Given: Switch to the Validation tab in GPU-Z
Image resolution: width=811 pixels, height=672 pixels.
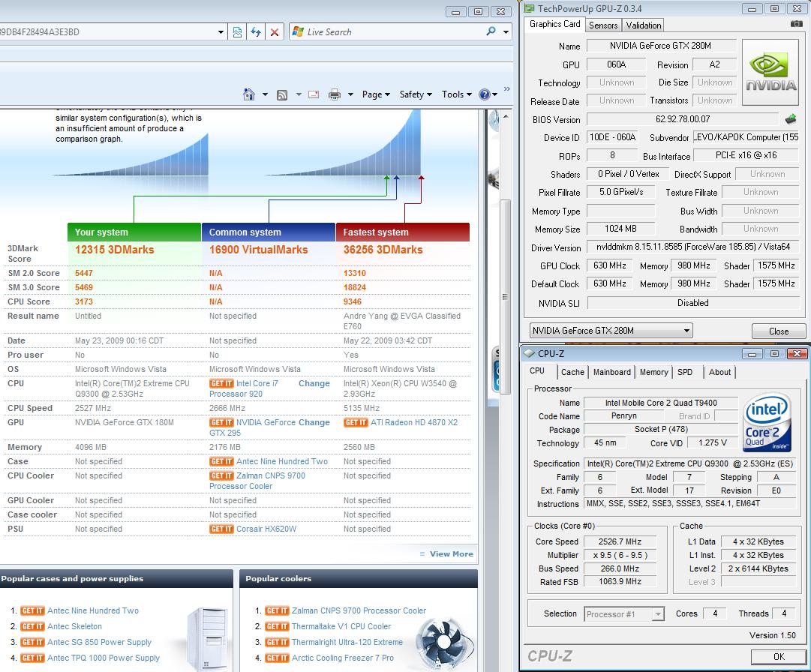Looking at the screenshot, I should point(644,25).
